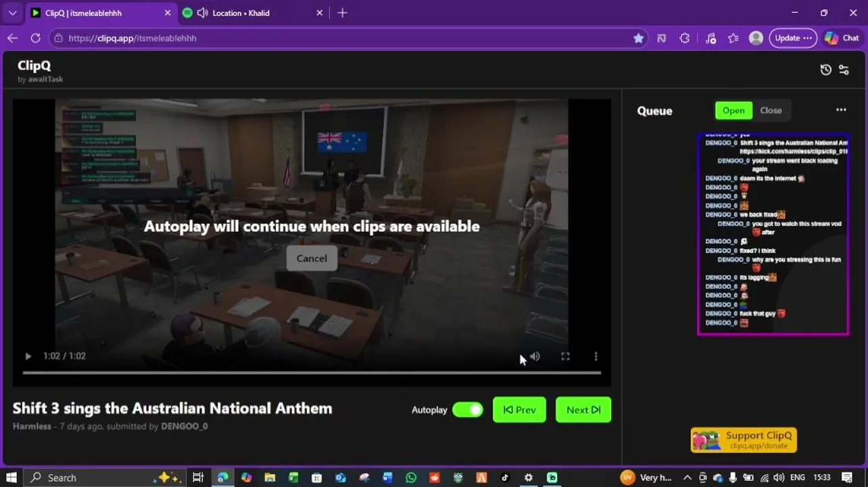Open Settings gear from taskbar
The image size is (868, 487).
click(x=529, y=478)
